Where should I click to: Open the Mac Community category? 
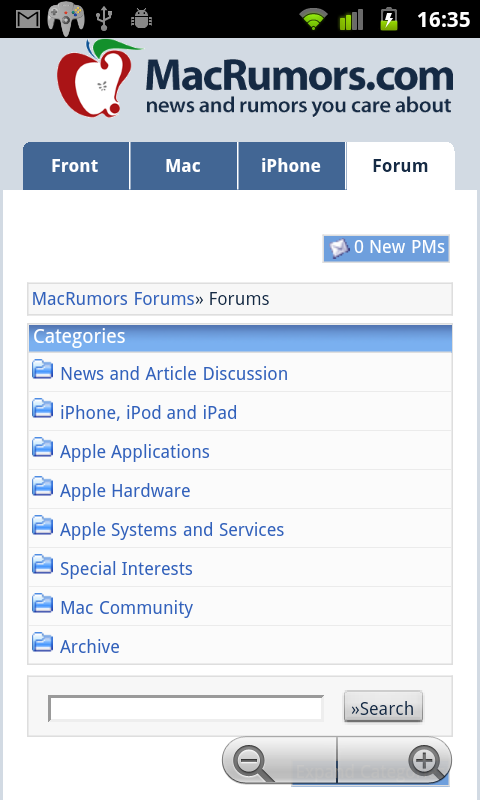127,608
